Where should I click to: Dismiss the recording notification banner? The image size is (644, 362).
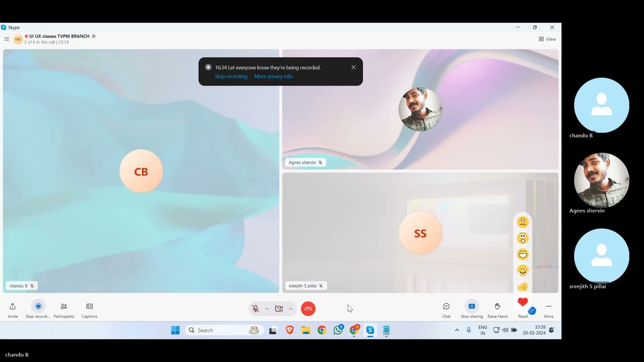click(353, 67)
